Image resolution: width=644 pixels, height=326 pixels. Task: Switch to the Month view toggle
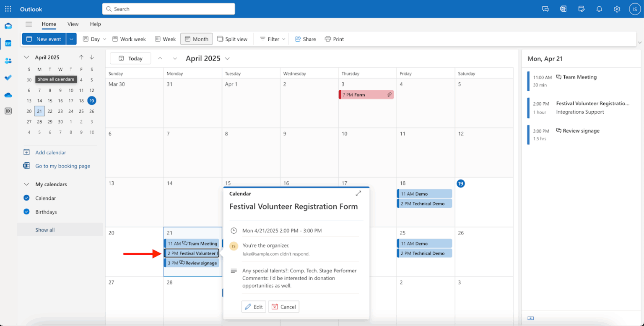[x=196, y=39]
